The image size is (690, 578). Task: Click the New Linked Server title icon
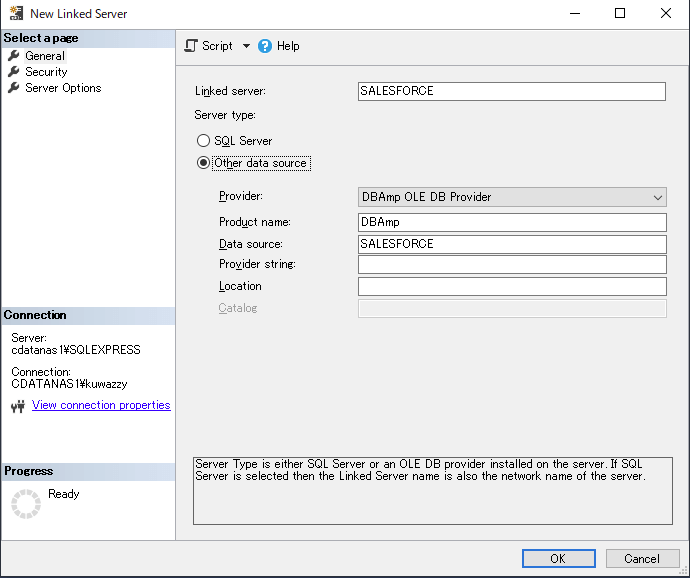click(x=17, y=13)
